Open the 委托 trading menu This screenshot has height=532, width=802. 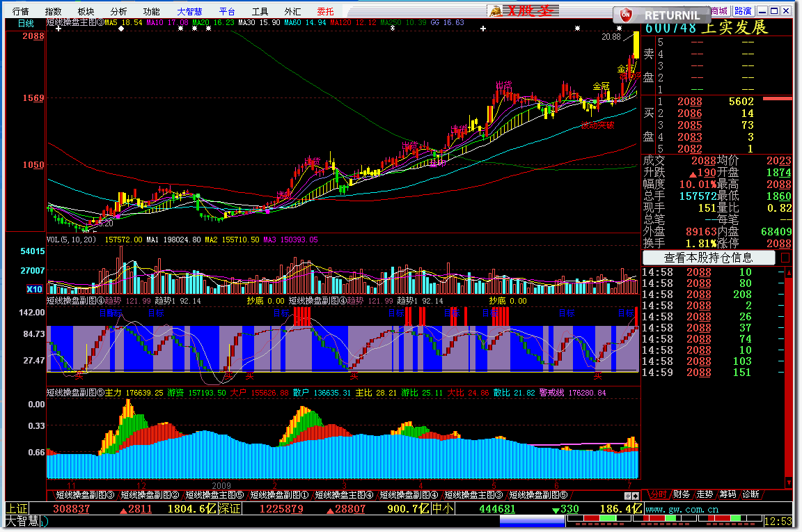click(325, 11)
